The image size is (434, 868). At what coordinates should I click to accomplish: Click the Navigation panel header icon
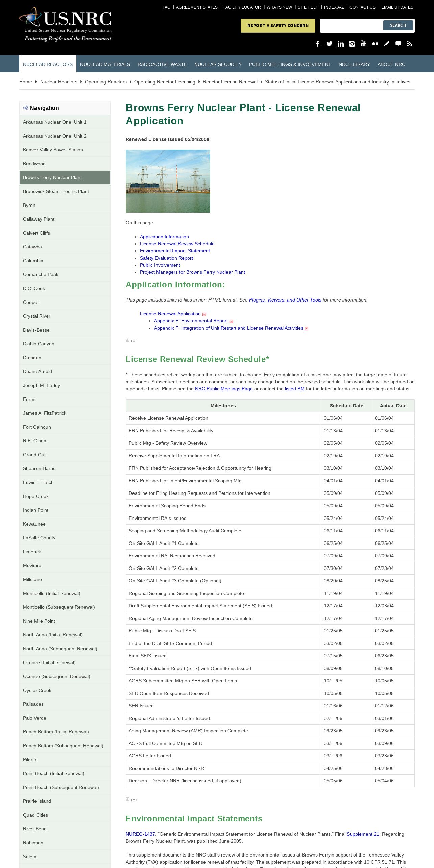click(26, 108)
